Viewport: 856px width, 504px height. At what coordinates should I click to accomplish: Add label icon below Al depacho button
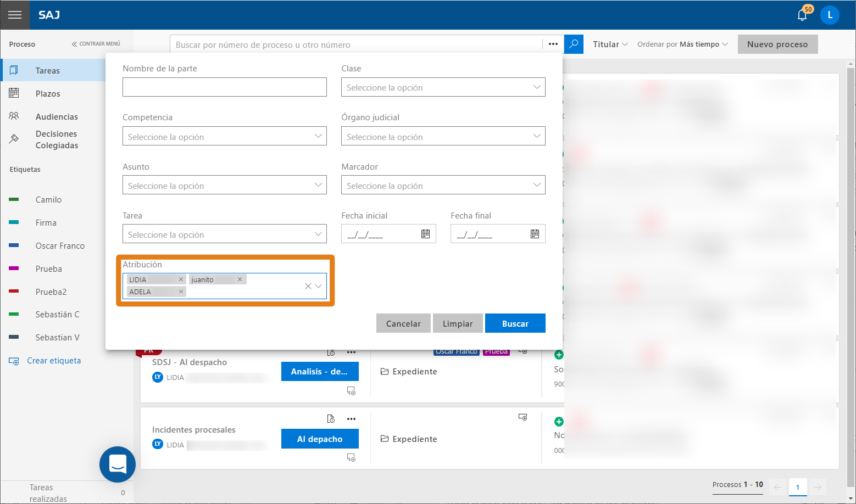[351, 457]
